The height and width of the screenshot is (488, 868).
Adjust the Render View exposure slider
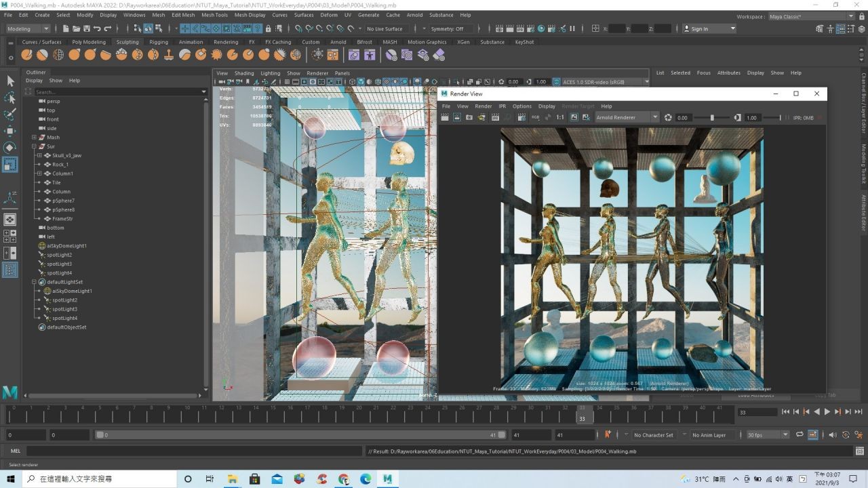[712, 117]
